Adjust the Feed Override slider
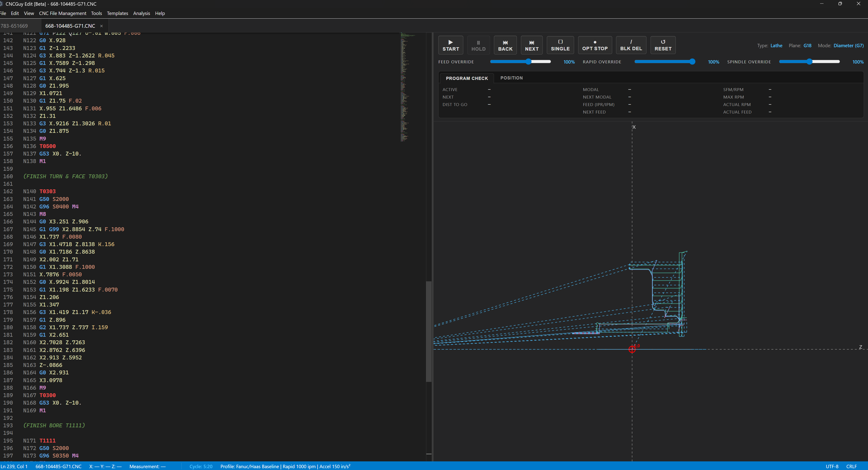868x470 pixels. tap(528, 61)
